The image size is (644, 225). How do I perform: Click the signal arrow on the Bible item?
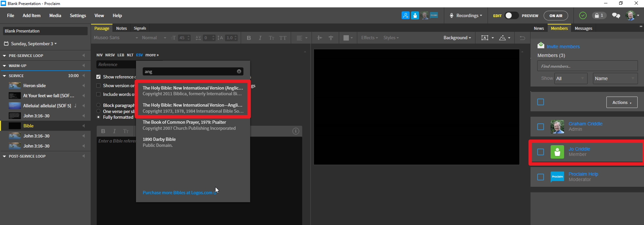pyautogui.click(x=83, y=126)
